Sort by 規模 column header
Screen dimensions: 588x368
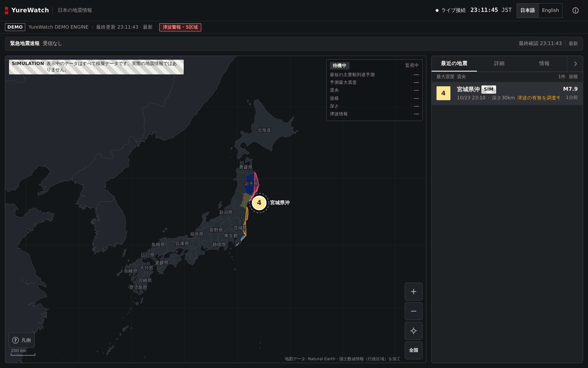[573, 77]
